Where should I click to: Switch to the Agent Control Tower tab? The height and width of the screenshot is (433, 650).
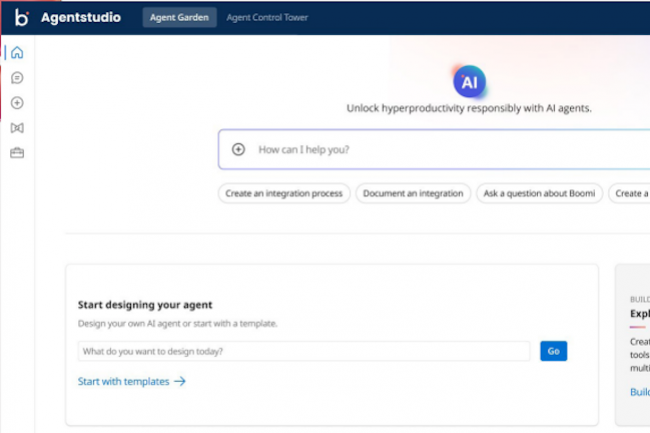pyautogui.click(x=267, y=17)
